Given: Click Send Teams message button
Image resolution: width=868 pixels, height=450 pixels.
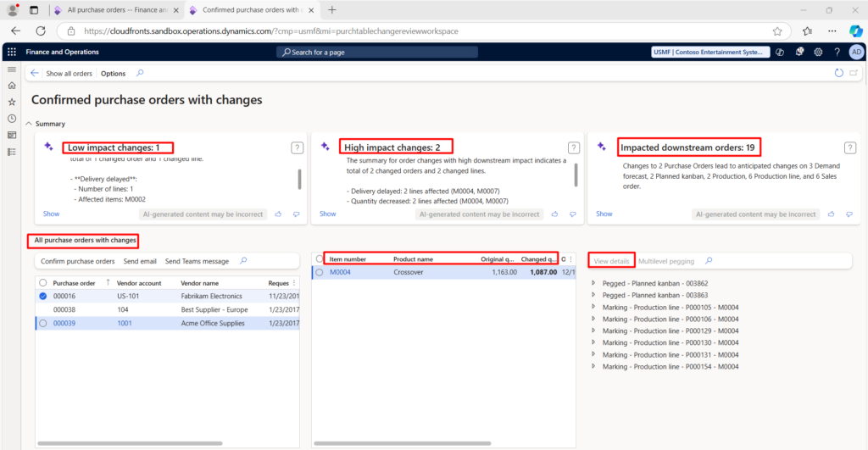Looking at the screenshot, I should pos(197,261).
